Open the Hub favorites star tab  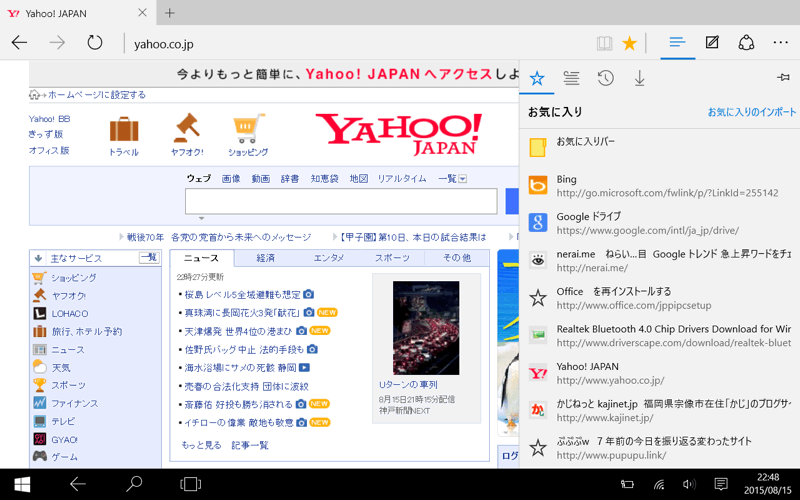537,78
